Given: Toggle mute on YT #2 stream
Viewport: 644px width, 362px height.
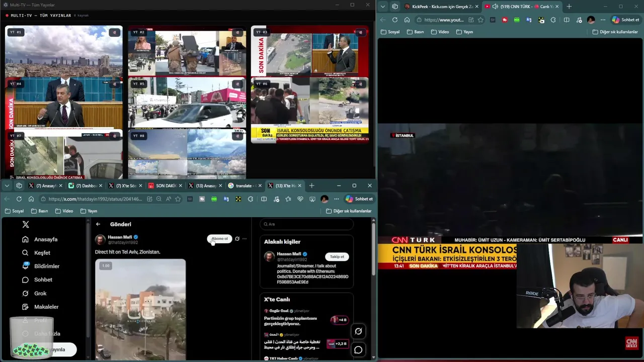Looking at the screenshot, I should pyautogui.click(x=237, y=32).
